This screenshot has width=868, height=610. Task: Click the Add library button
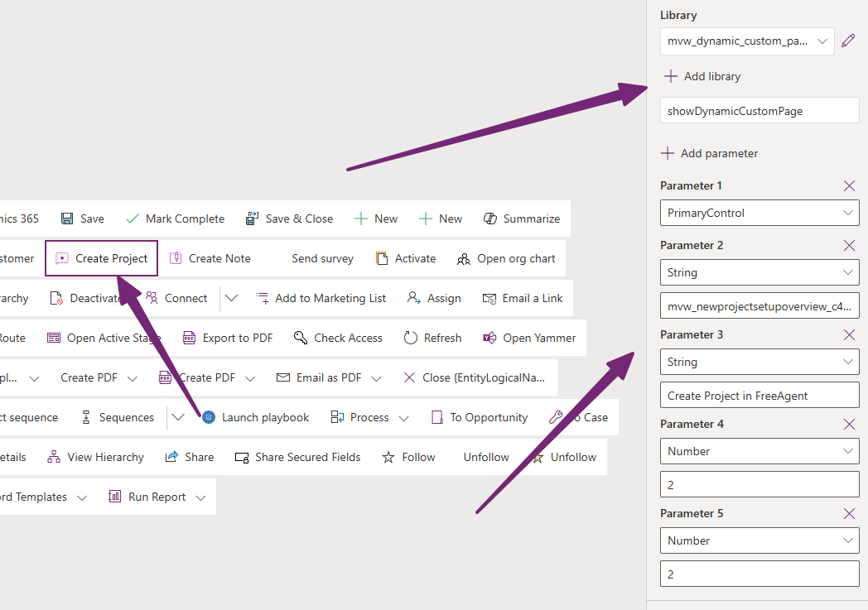point(702,76)
